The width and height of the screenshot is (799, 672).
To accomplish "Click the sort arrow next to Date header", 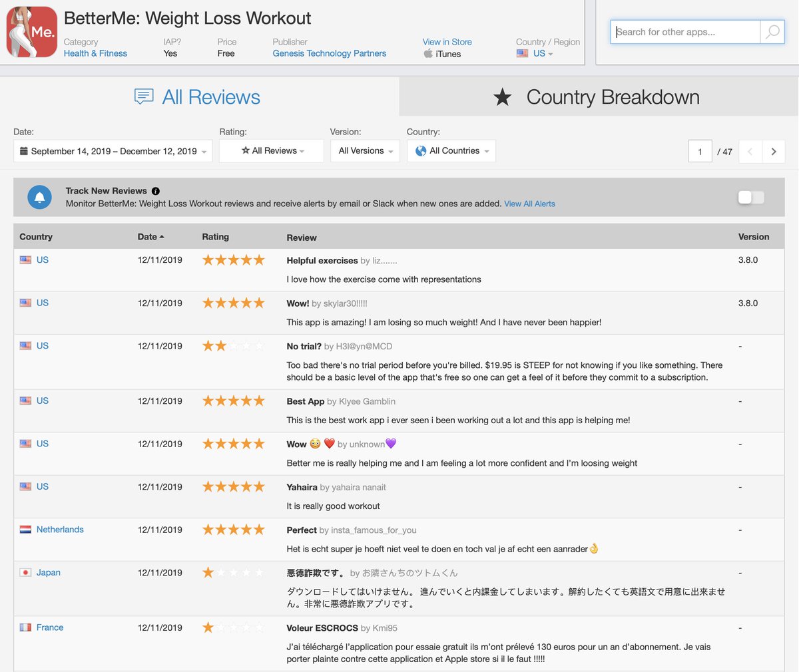I will click(162, 237).
